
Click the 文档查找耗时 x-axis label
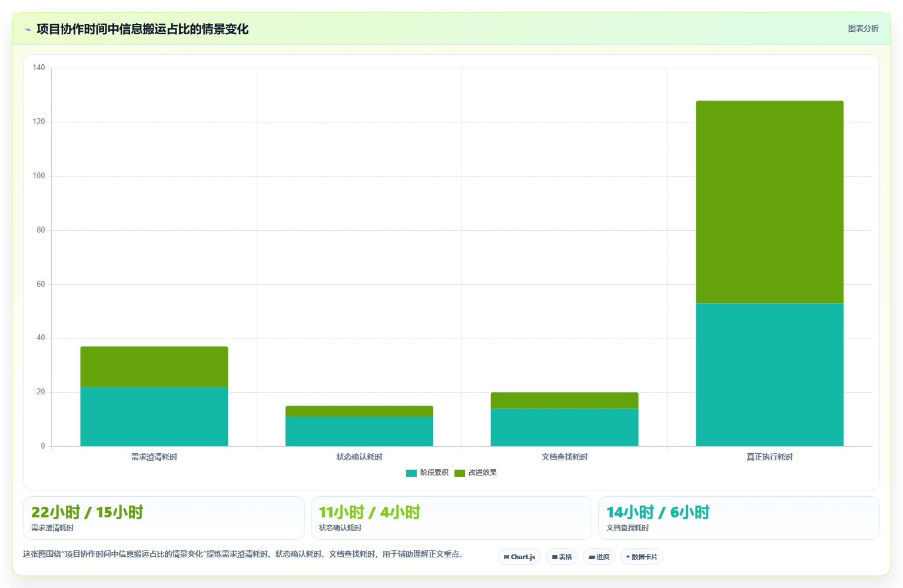tap(565, 457)
